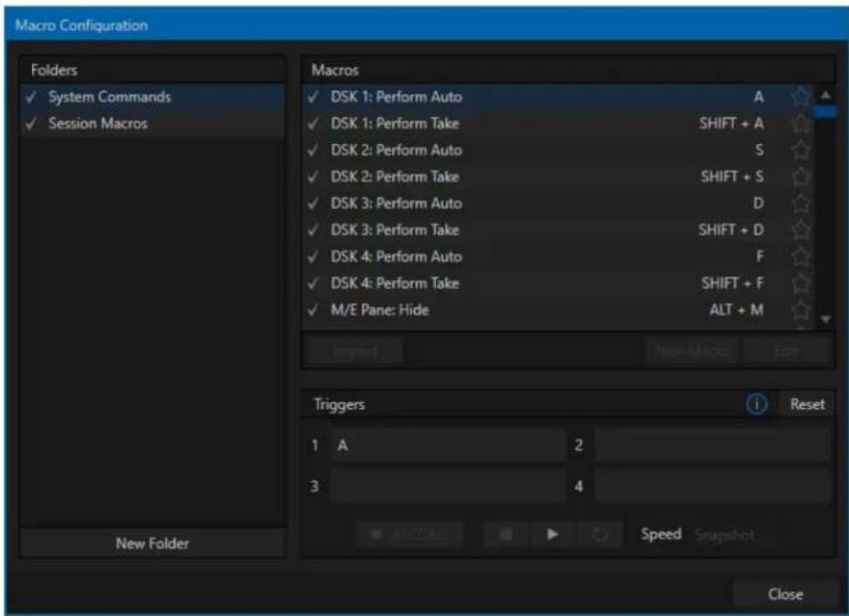
Task: Select DSK 3: Perform Auto in Macros list
Action: pos(558,203)
